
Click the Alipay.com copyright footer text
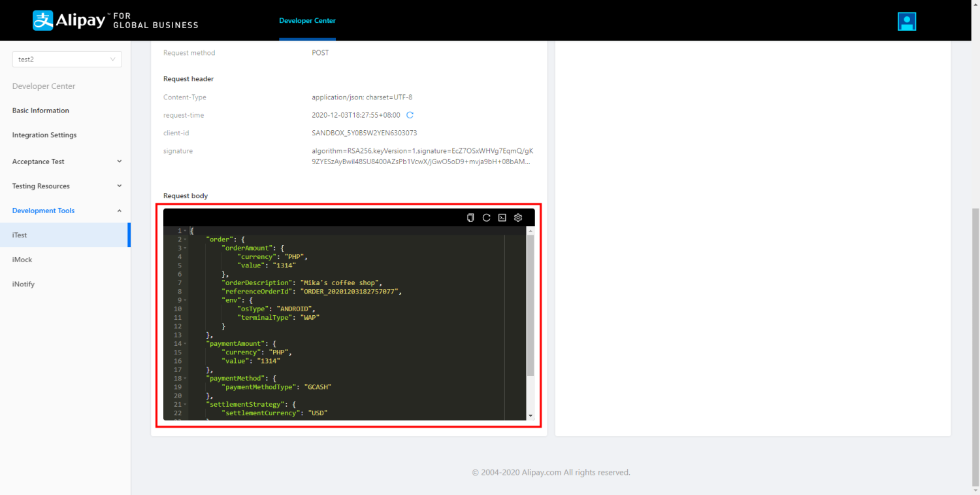tap(551, 472)
